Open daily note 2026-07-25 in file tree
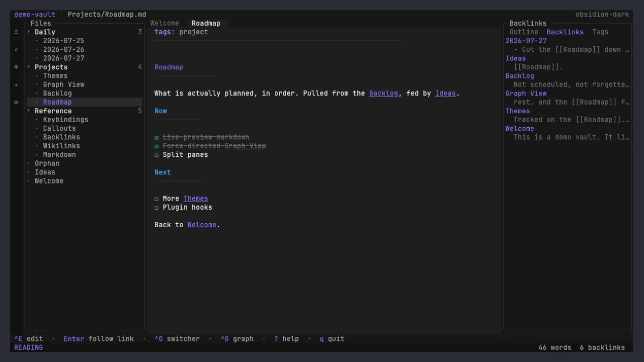Screen dimensions: 644x362 point(63,41)
